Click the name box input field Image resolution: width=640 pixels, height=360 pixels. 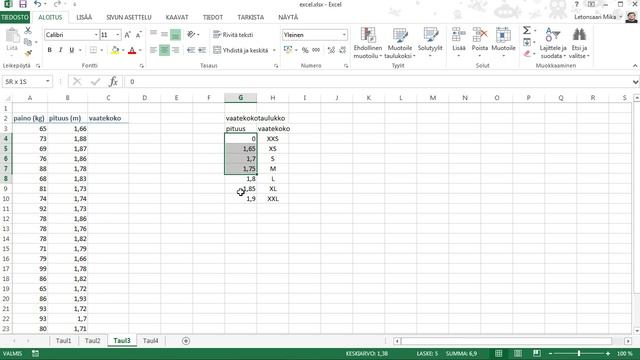[x=24, y=82]
